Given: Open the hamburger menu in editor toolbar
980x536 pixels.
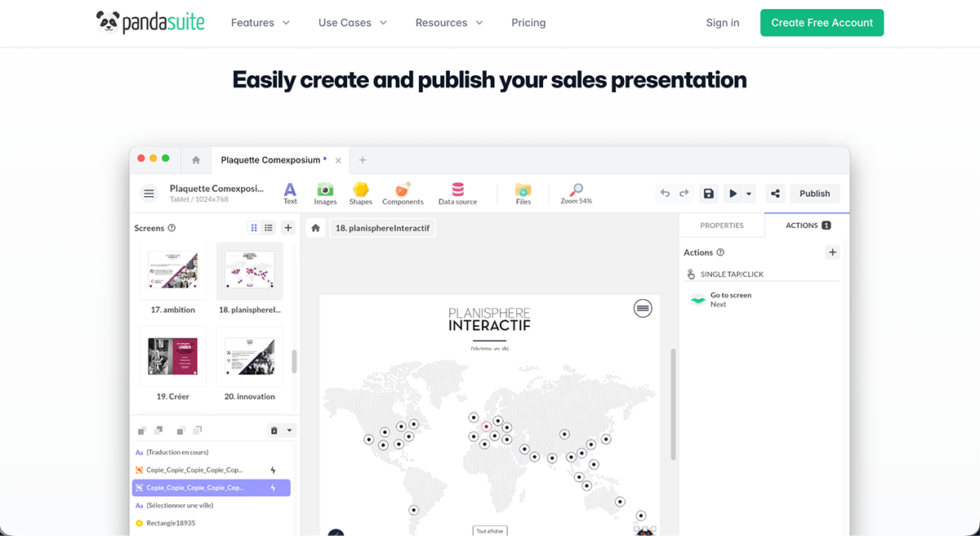Looking at the screenshot, I should 149,194.
